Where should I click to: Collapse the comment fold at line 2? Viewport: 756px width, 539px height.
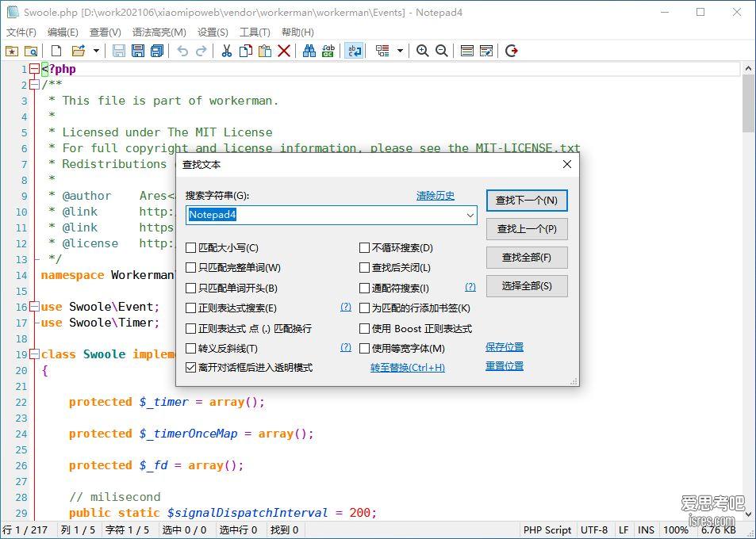pos(34,85)
